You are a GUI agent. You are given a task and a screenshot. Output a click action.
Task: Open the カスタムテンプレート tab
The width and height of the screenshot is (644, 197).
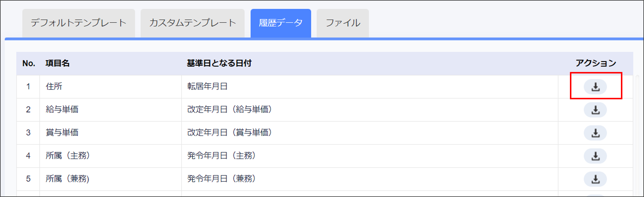pos(193,23)
